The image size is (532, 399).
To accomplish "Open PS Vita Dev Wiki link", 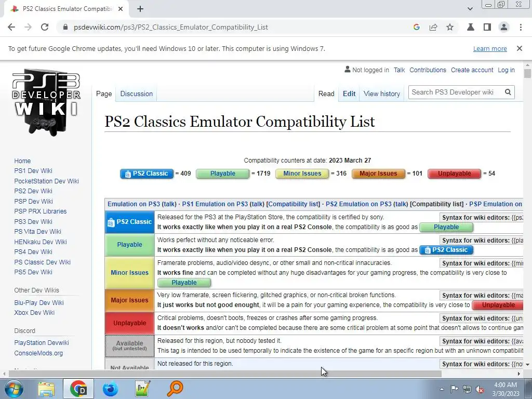I will pyautogui.click(x=37, y=231).
